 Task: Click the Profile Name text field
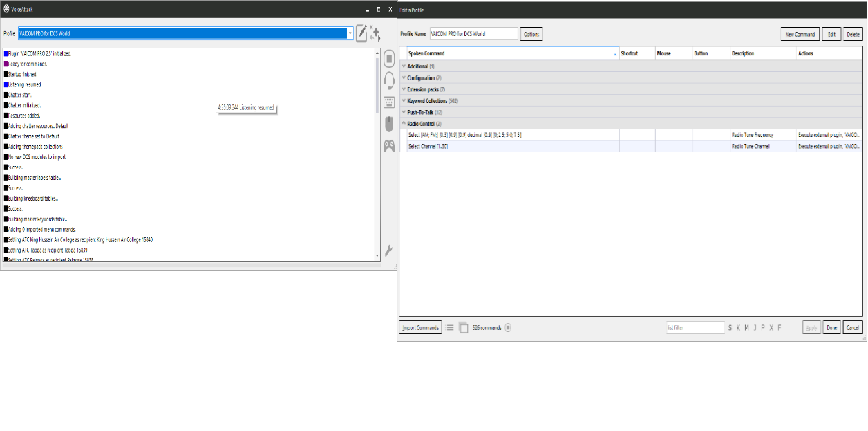point(473,33)
